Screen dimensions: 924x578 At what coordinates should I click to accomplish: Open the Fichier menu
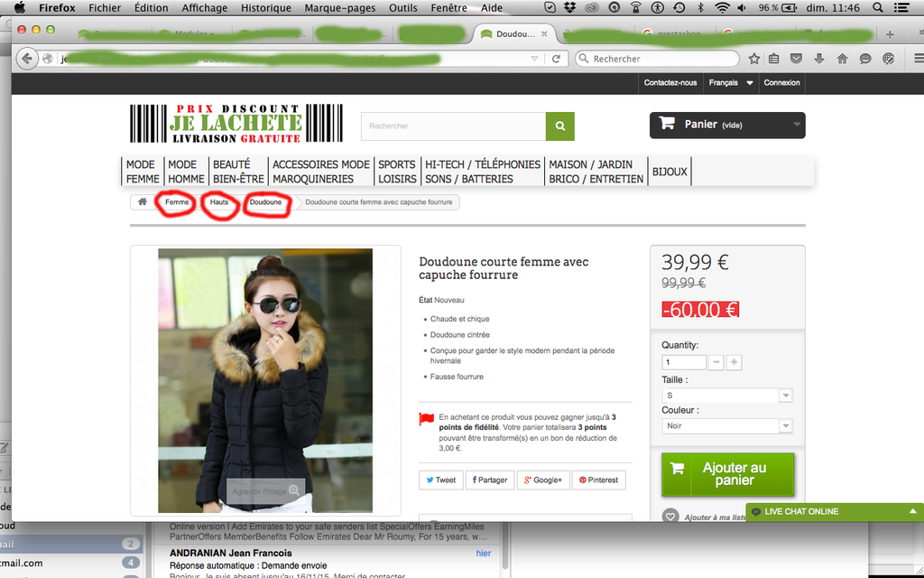point(105,7)
